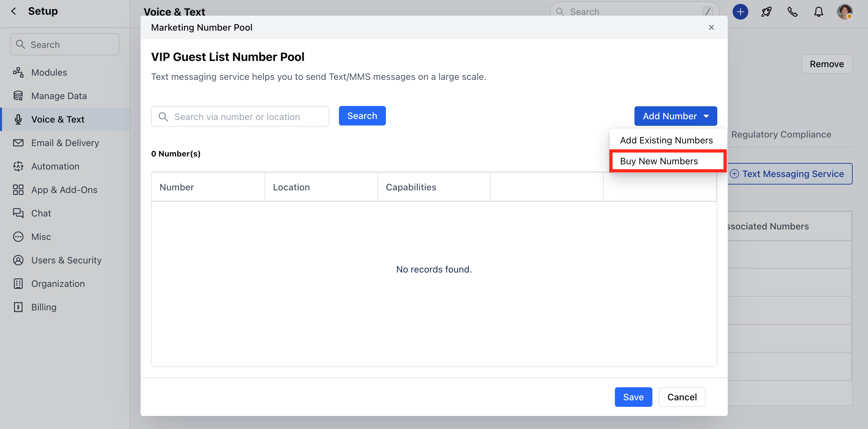Close the Marketing Number Pool dialog
The height and width of the screenshot is (429, 868).
[x=711, y=28]
